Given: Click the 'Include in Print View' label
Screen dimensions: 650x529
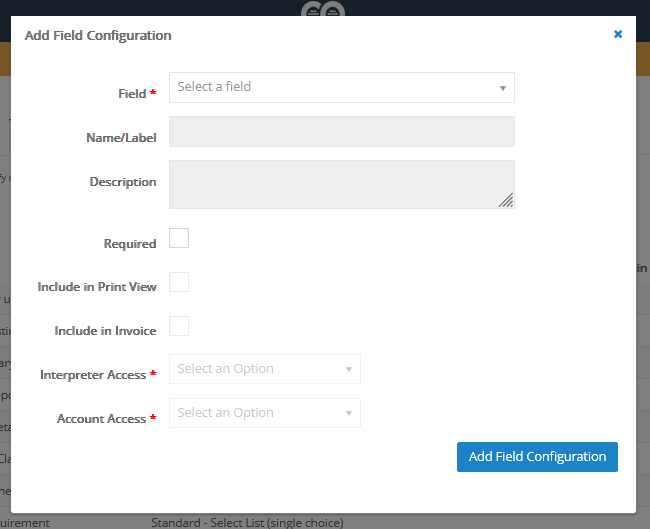Looking at the screenshot, I should (97, 287).
